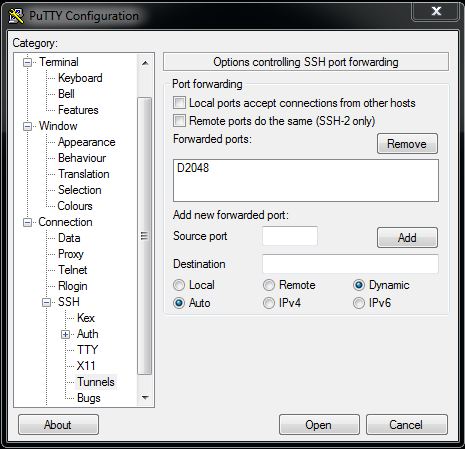This screenshot has height=449, width=465.
Task: Open the Keyboard category
Action: coord(80,78)
